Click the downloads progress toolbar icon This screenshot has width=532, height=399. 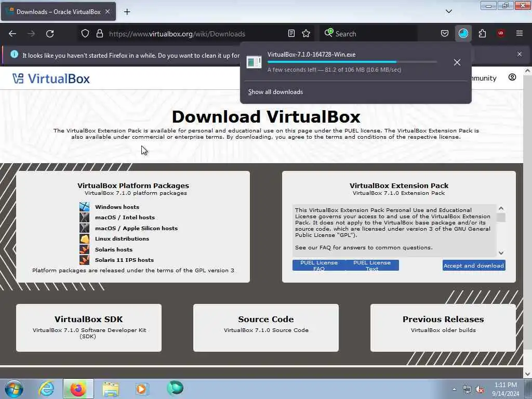tap(463, 34)
